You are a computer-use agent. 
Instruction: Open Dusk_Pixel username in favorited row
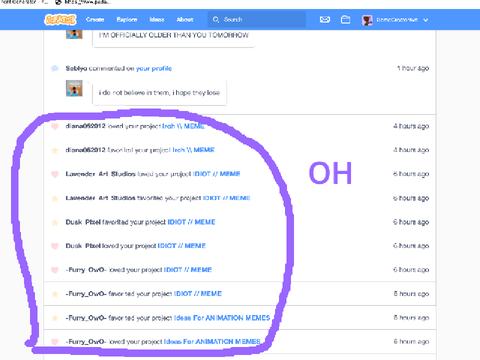click(83, 222)
